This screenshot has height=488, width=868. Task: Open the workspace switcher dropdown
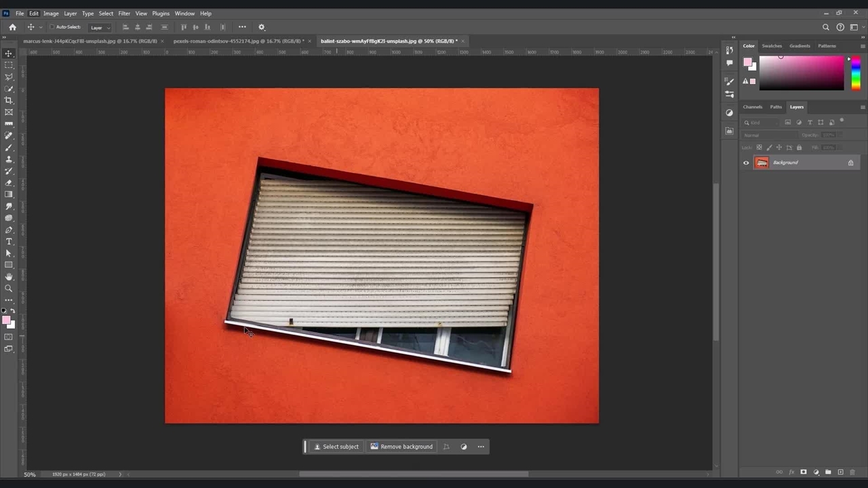tap(855, 27)
